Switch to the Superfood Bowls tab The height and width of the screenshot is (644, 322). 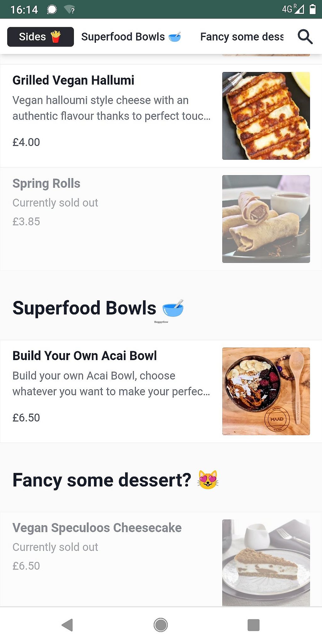(131, 37)
